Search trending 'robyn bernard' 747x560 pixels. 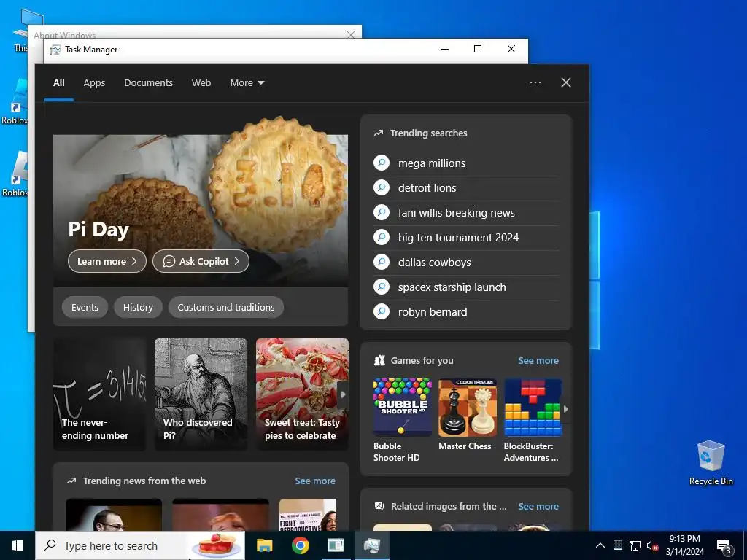(x=433, y=311)
